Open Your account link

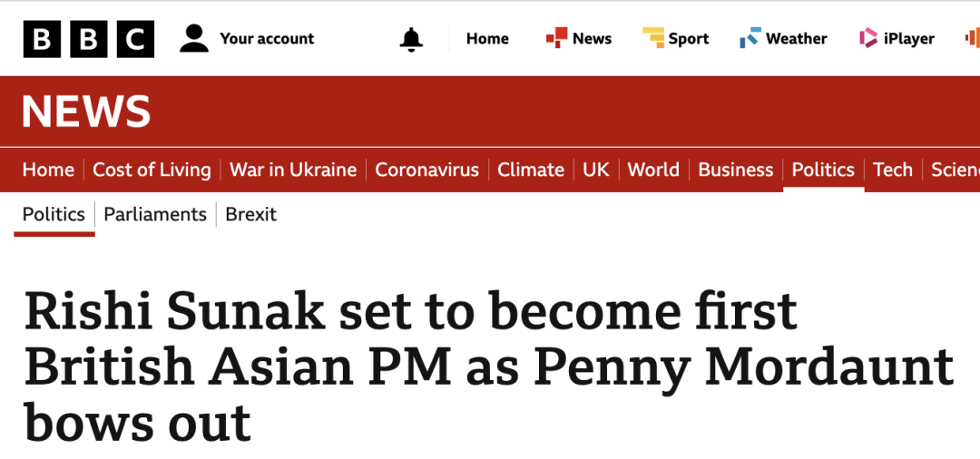click(267, 39)
